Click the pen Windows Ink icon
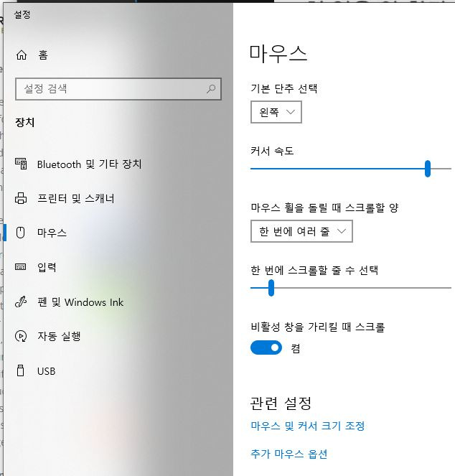Viewport: 455px width, 476px height. coord(21,302)
